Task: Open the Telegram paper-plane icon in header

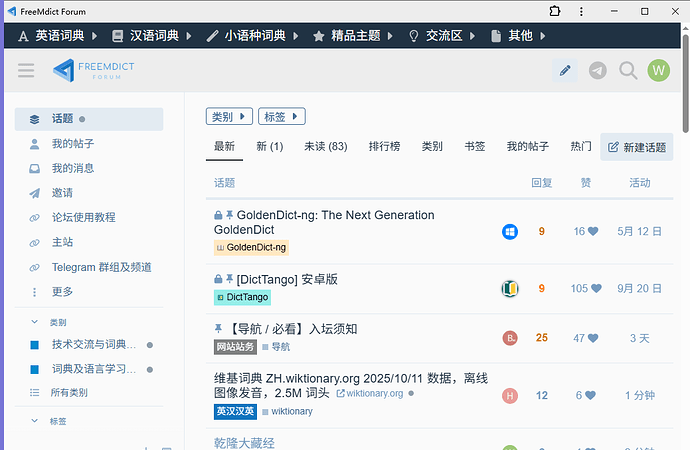Action: (597, 70)
